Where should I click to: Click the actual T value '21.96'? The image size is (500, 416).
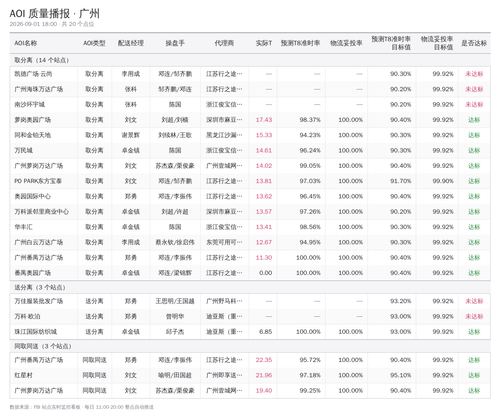(x=264, y=375)
